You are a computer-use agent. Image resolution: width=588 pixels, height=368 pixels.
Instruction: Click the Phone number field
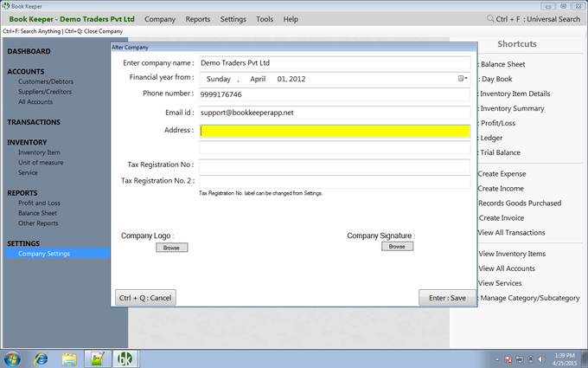[x=335, y=94]
